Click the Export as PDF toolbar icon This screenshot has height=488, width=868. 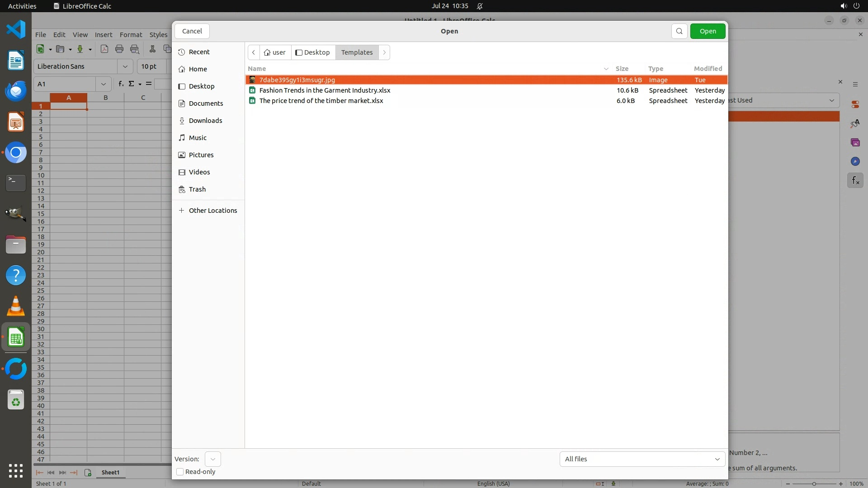tap(104, 49)
